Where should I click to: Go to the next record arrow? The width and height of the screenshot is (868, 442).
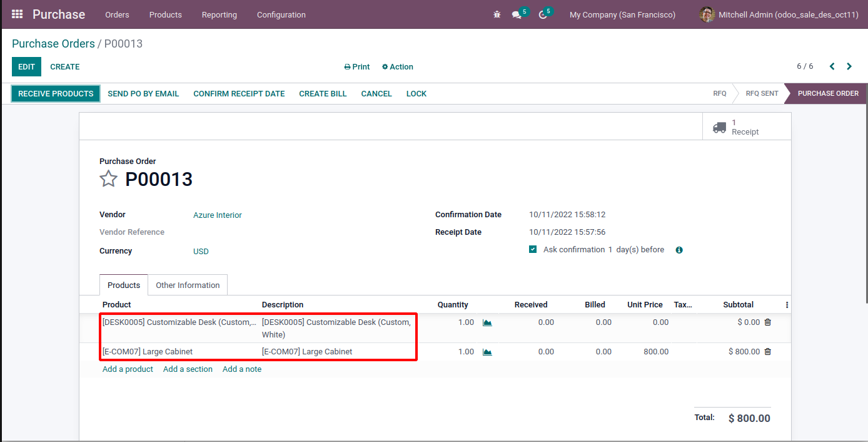click(x=849, y=66)
